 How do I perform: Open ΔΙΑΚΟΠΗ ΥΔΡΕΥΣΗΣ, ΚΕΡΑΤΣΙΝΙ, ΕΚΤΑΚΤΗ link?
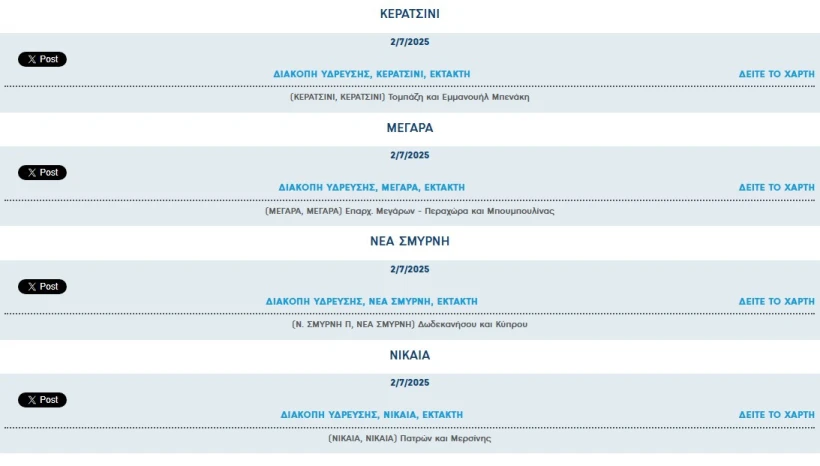coord(372,74)
